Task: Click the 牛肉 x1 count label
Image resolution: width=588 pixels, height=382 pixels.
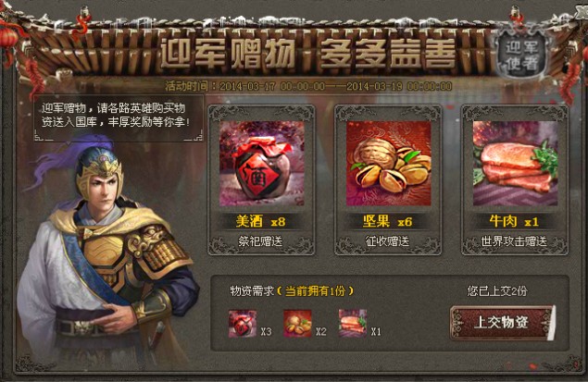Action: [x=514, y=221]
